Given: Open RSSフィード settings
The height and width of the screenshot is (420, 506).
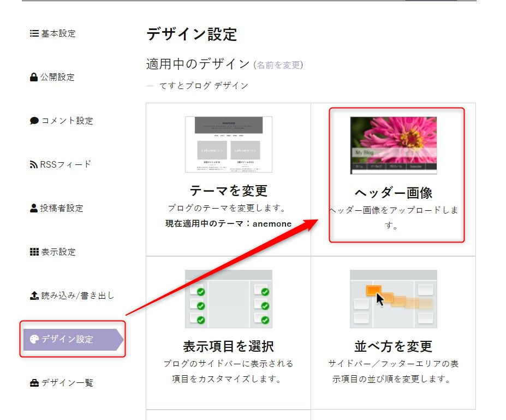Looking at the screenshot, I should [x=61, y=164].
